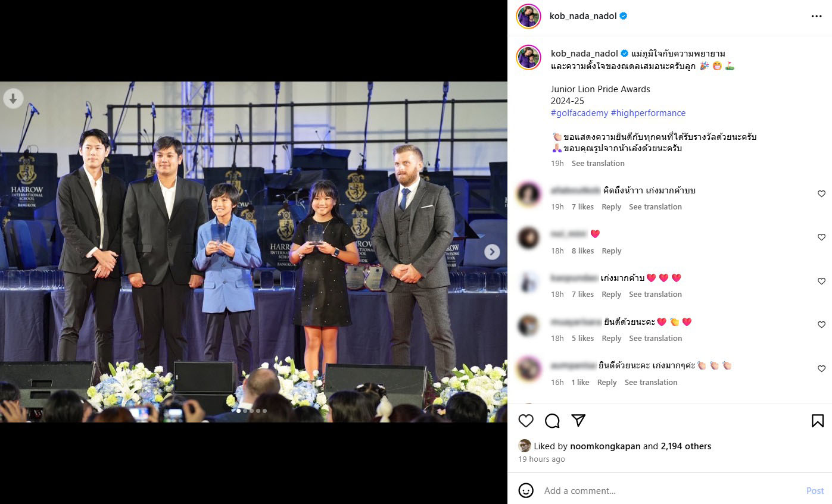Open kob_nada_nadol profile picture in header

point(528,16)
